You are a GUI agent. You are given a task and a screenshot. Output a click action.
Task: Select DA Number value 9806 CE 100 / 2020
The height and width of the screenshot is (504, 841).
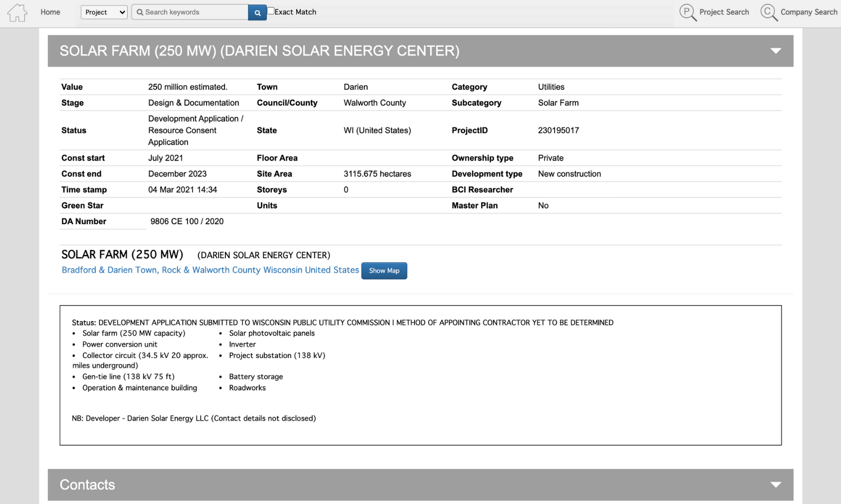[187, 221]
